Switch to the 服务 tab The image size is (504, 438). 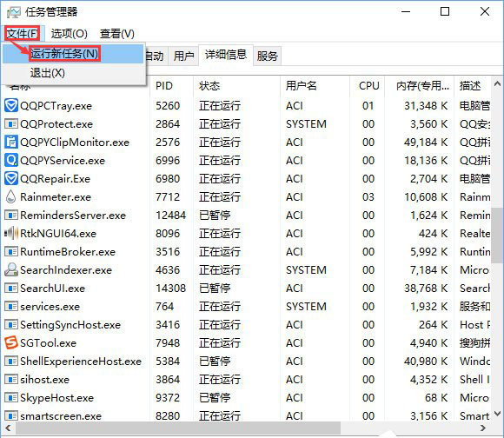[x=267, y=56]
